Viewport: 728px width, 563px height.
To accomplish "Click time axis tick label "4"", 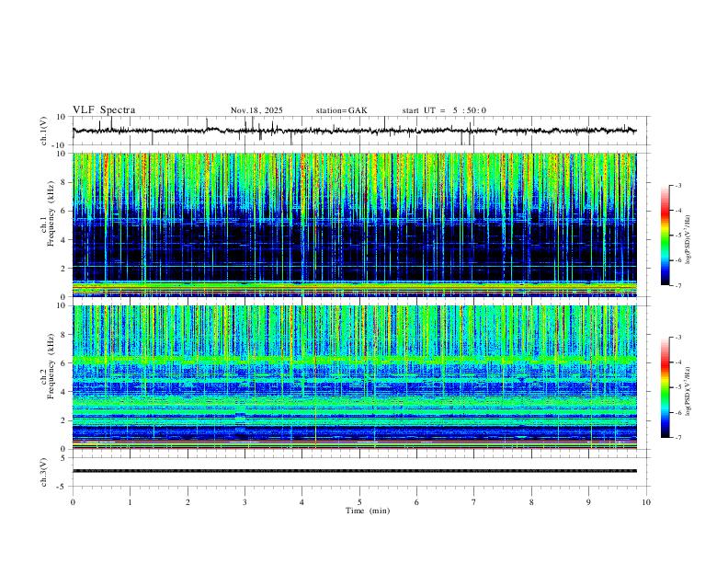I will point(302,502).
